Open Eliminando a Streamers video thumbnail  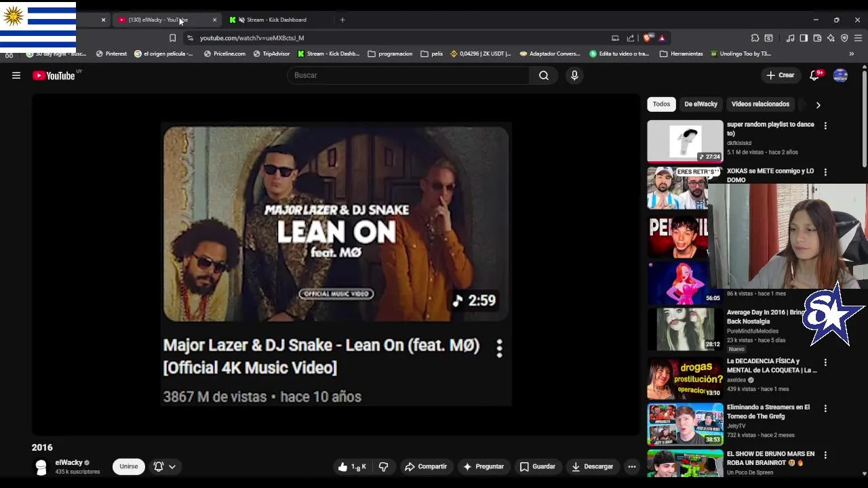click(685, 424)
